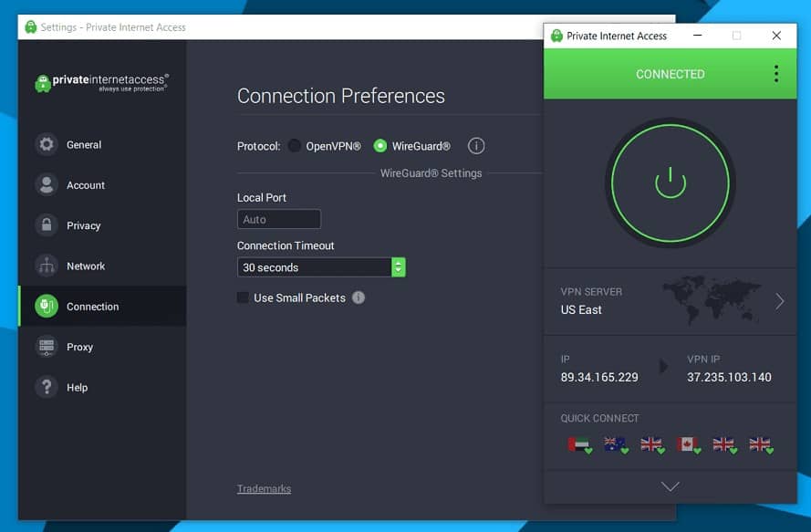Click the Local Port Auto input field
This screenshot has width=811, height=532.
click(x=279, y=219)
